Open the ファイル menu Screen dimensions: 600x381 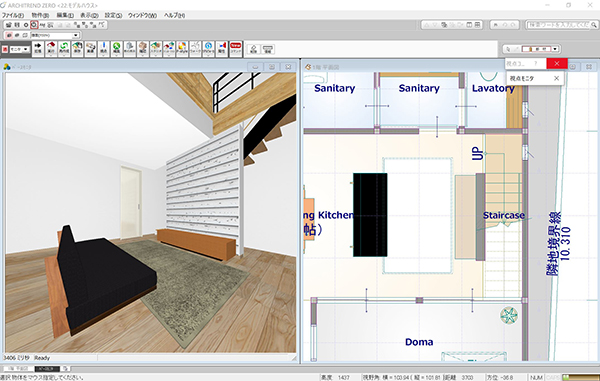[x=13, y=15]
